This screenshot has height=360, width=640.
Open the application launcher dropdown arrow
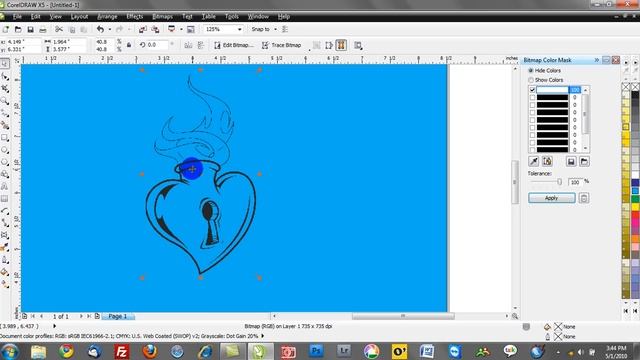click(x=181, y=29)
